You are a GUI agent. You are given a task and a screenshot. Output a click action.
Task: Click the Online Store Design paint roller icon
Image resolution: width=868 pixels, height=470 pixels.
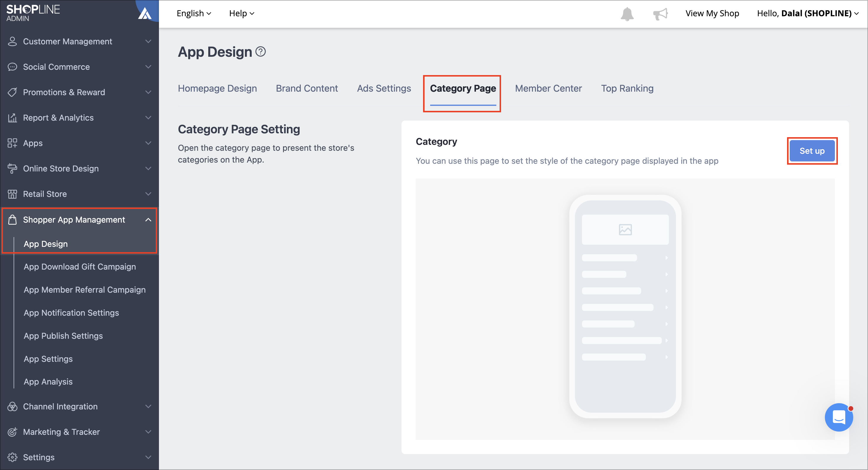12,168
